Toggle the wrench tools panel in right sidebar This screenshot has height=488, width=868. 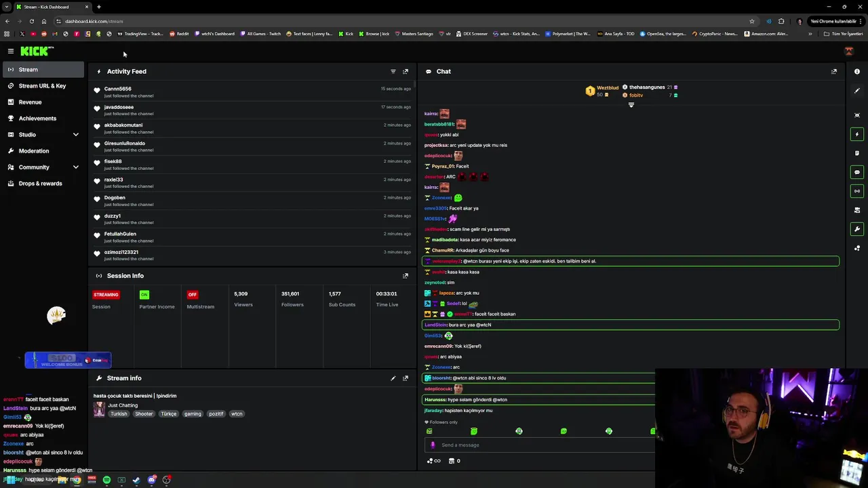click(x=857, y=229)
